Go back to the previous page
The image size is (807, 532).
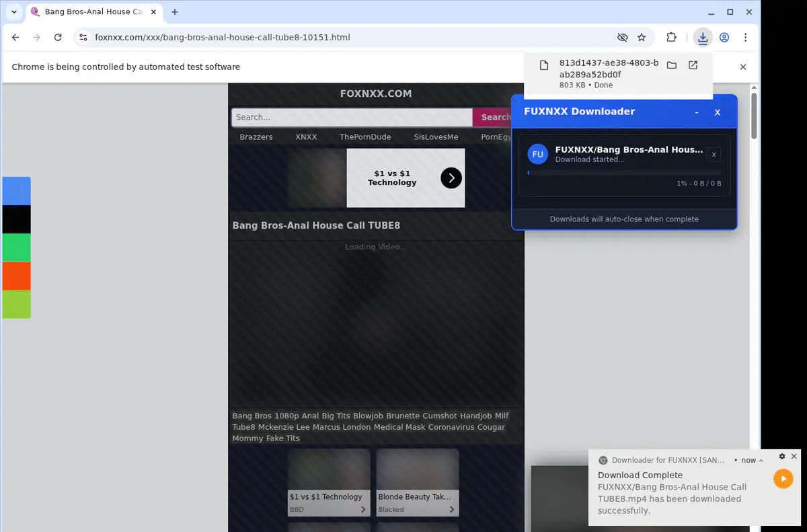point(16,38)
